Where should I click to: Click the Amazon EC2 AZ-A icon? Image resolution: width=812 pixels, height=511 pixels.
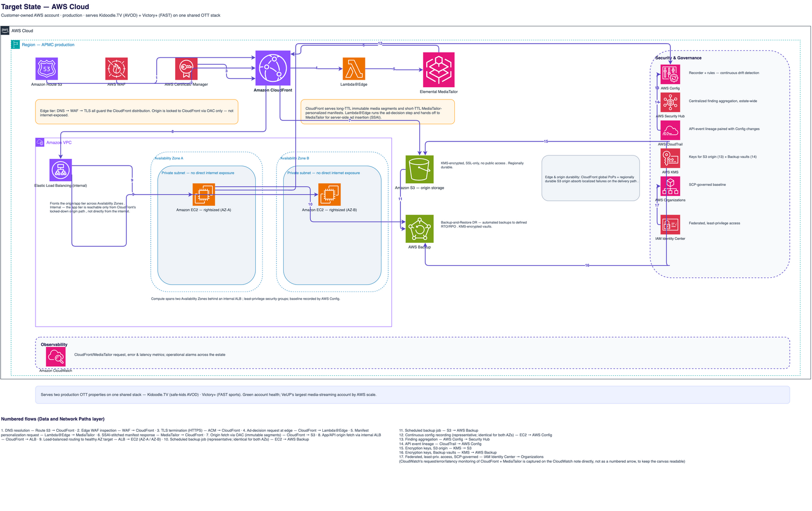tap(204, 194)
